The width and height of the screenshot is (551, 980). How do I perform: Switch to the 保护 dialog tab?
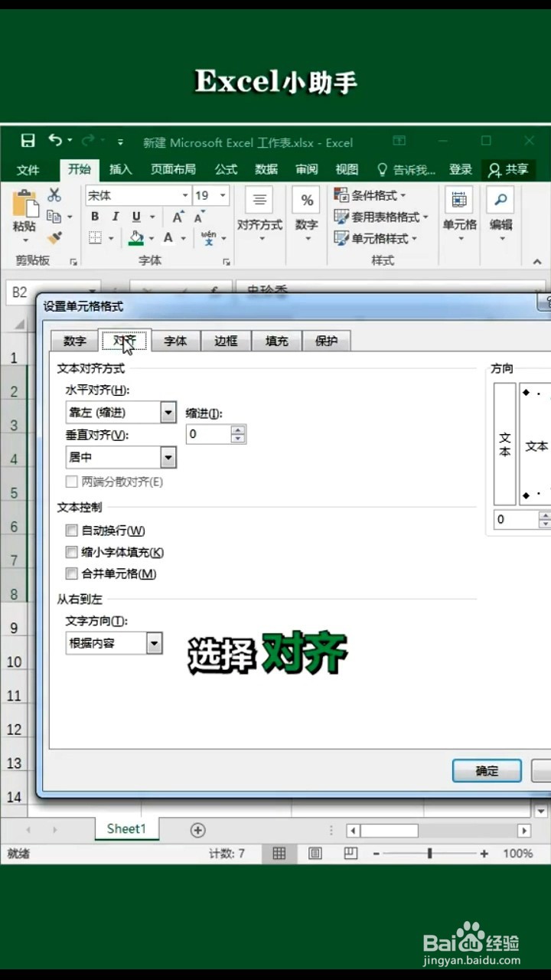(x=327, y=341)
